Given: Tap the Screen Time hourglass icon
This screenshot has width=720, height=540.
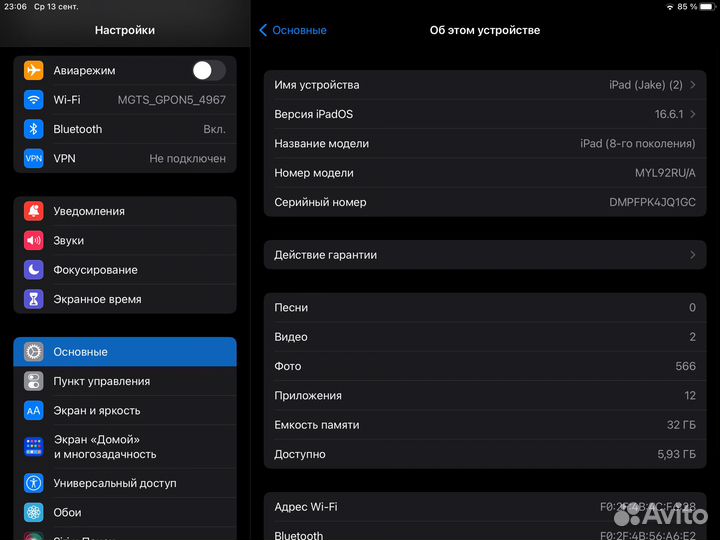Looking at the screenshot, I should 34,299.
